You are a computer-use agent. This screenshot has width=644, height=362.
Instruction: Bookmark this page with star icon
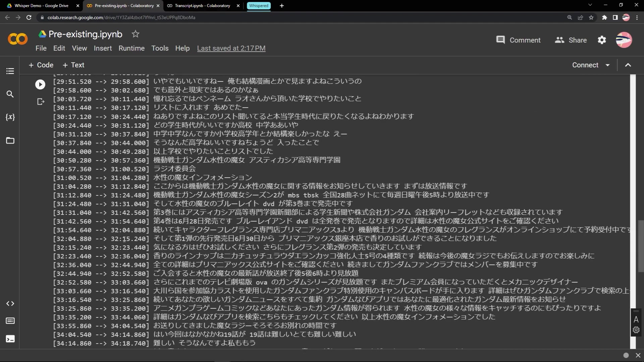coord(591,17)
